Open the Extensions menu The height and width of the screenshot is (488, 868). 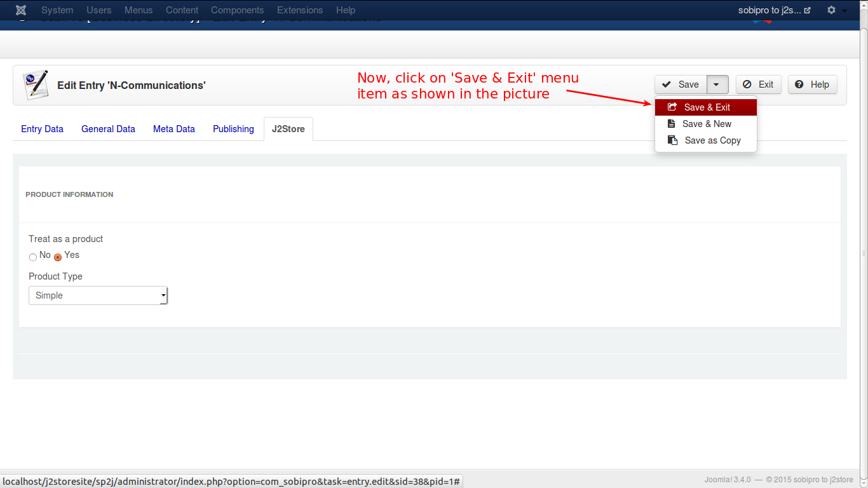click(300, 10)
